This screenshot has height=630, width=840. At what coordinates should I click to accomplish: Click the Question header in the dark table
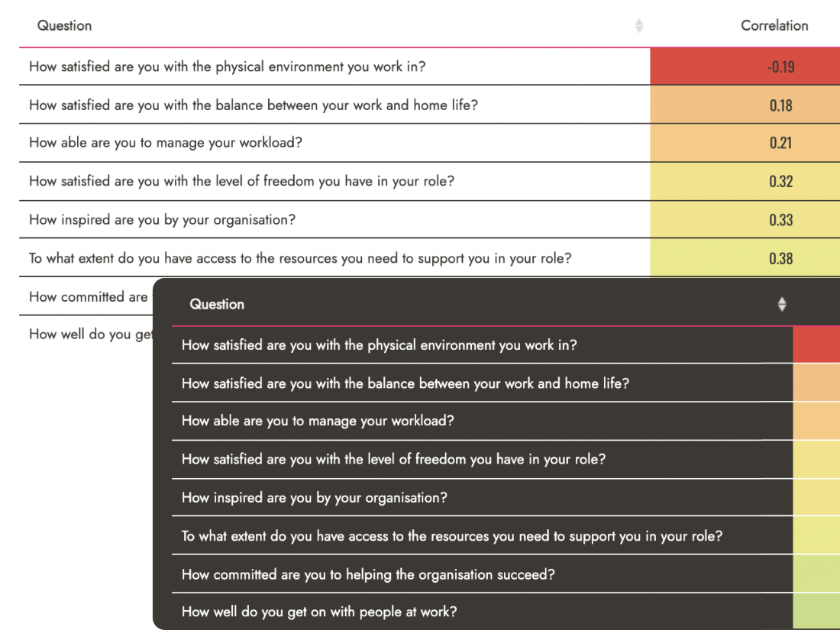coord(217,305)
